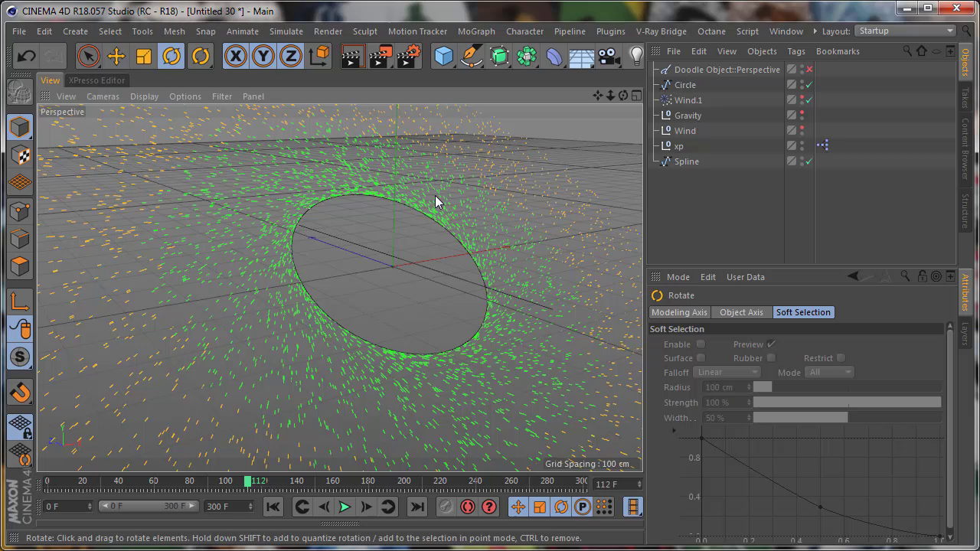980x551 pixels.
Task: Enable the Soft Selection checkbox
Action: point(701,344)
